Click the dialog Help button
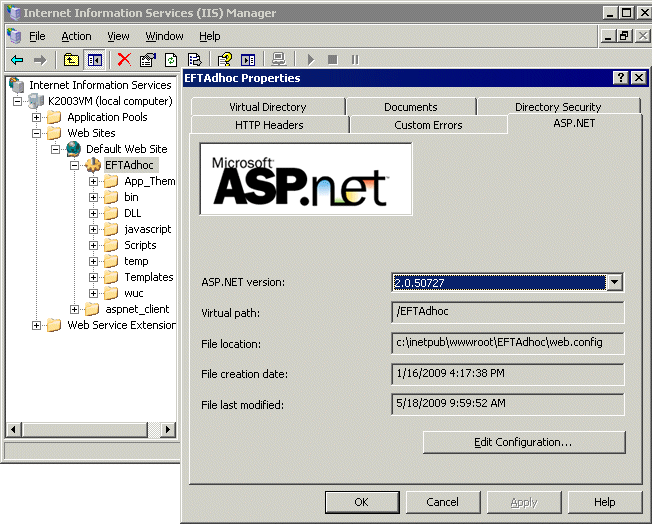The height and width of the screenshot is (524, 652). 605,502
